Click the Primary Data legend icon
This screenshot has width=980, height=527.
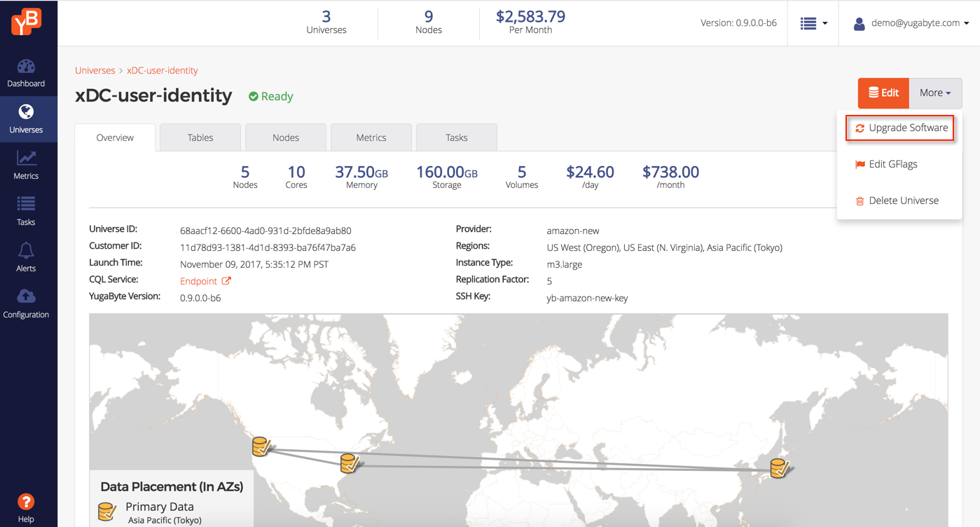point(107,512)
